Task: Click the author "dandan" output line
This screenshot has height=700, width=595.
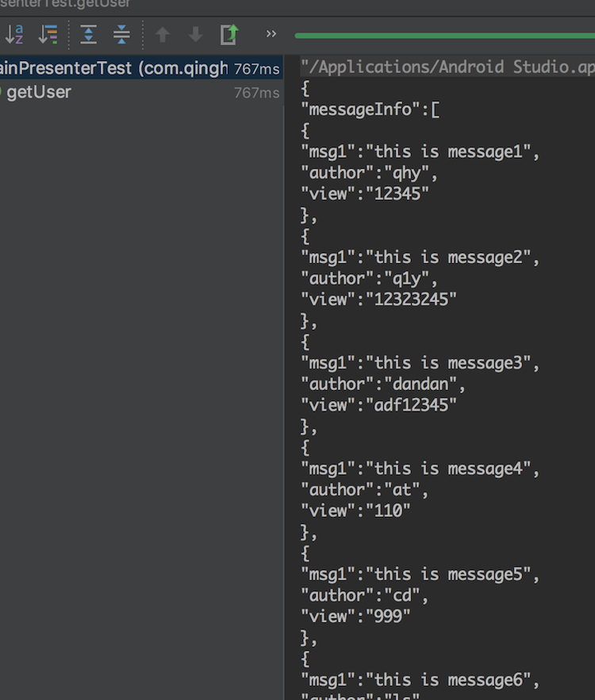Action: click(x=383, y=384)
